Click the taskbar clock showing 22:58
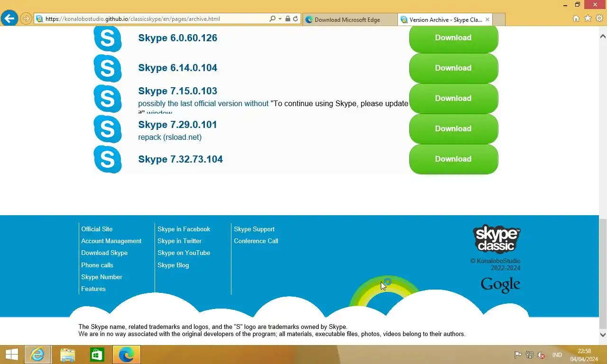This screenshot has width=607, height=364. (x=584, y=355)
